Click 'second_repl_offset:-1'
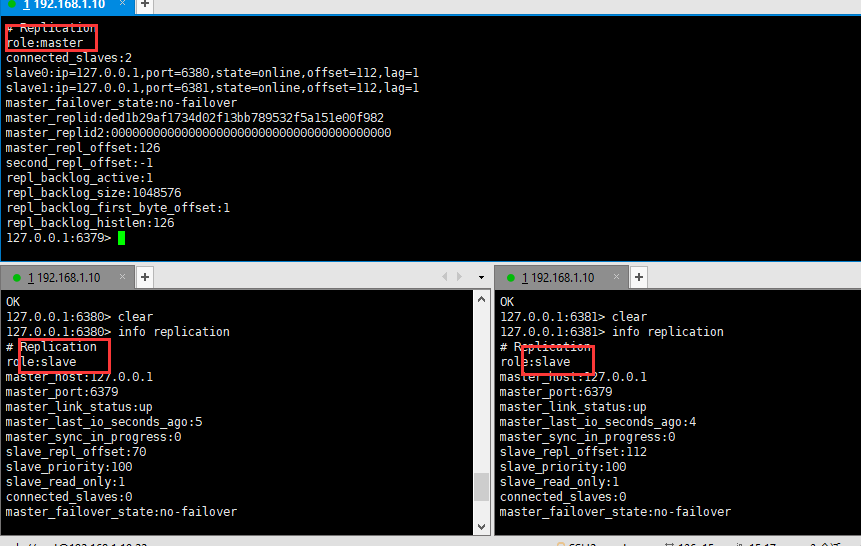Viewport: 861px width, 546px height. pyautogui.click(x=80, y=163)
